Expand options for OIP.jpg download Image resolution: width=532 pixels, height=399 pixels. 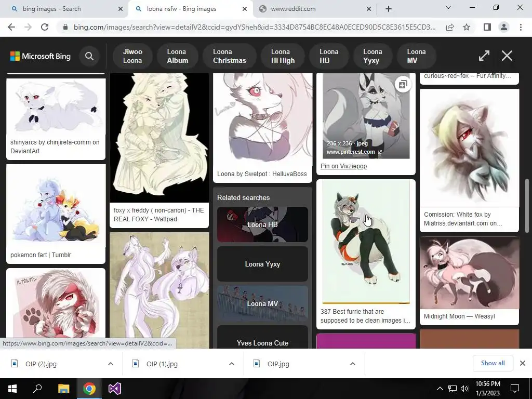[353, 364]
